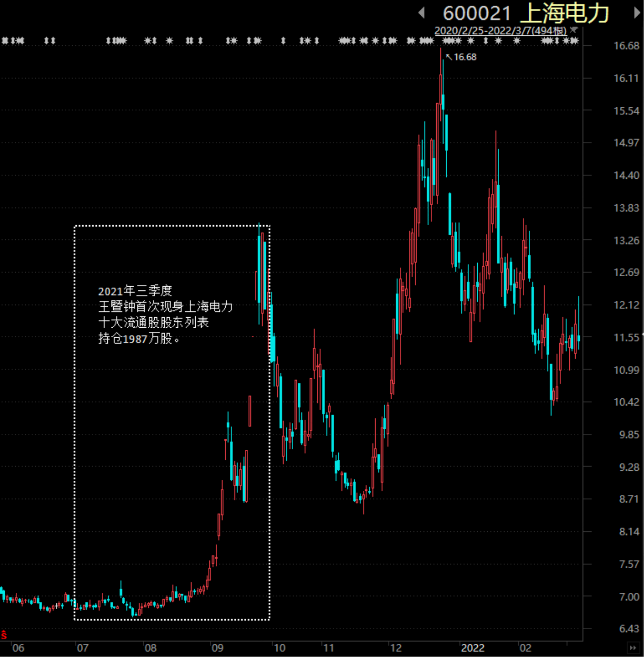
Task: Select the up-down arrow marker above January 2022
Action: coord(486,41)
